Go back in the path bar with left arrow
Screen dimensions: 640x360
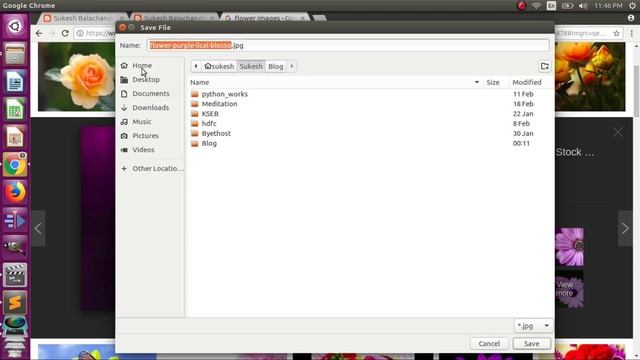coord(196,66)
